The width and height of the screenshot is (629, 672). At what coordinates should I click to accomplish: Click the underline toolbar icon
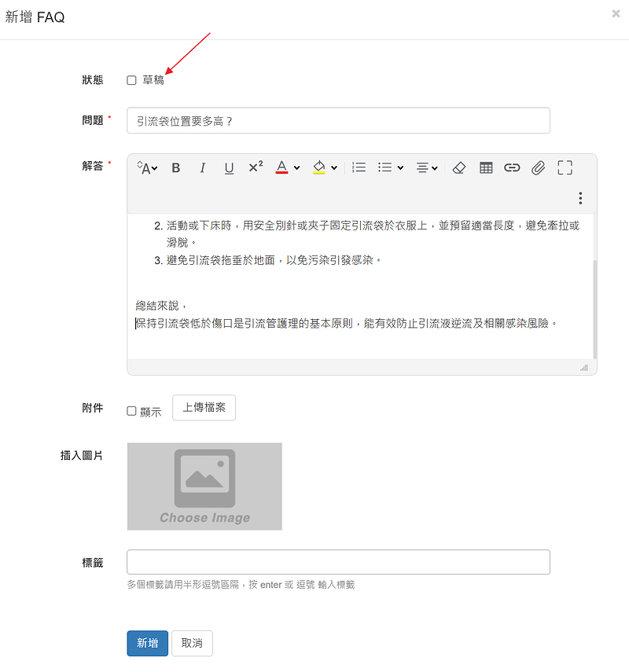pyautogui.click(x=229, y=167)
